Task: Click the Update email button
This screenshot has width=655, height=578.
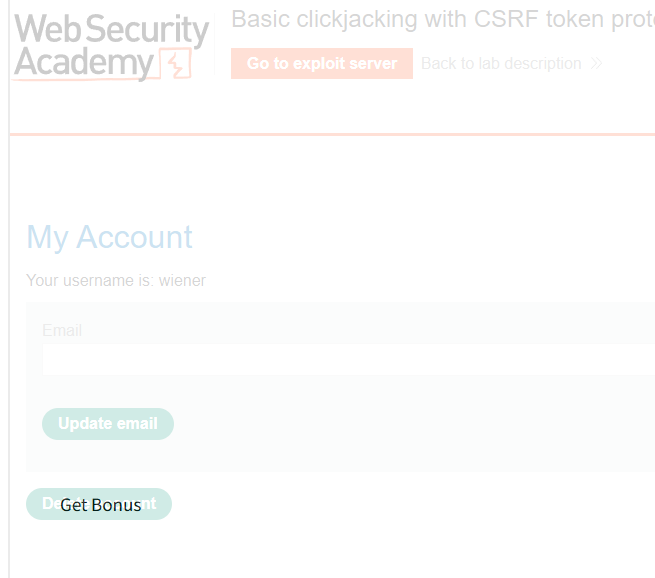Action: coord(108,423)
